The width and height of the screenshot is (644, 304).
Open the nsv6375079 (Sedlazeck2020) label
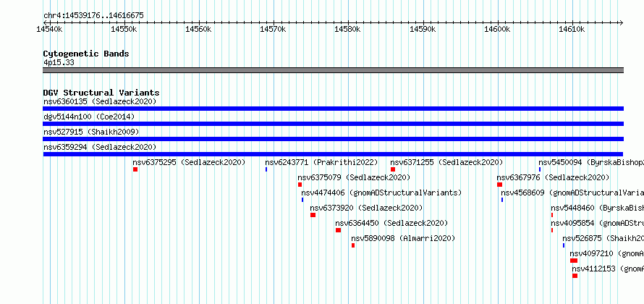coord(354,177)
